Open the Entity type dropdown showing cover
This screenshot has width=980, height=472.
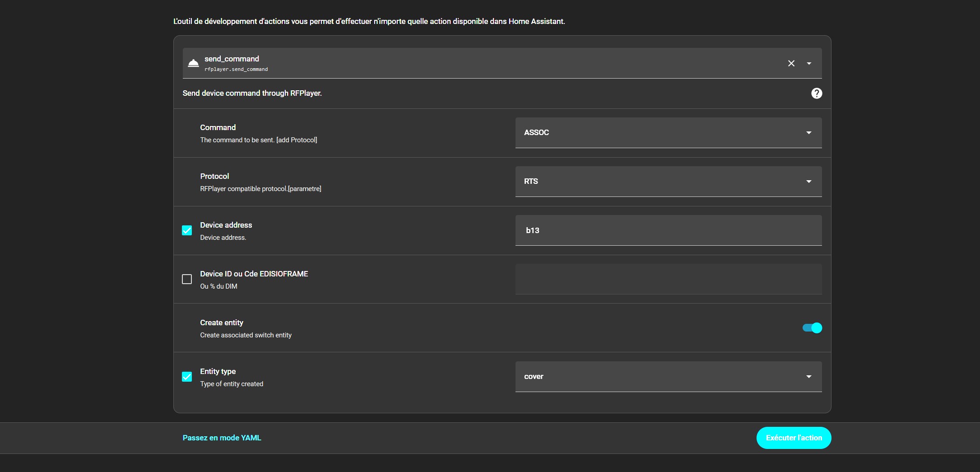(659, 377)
